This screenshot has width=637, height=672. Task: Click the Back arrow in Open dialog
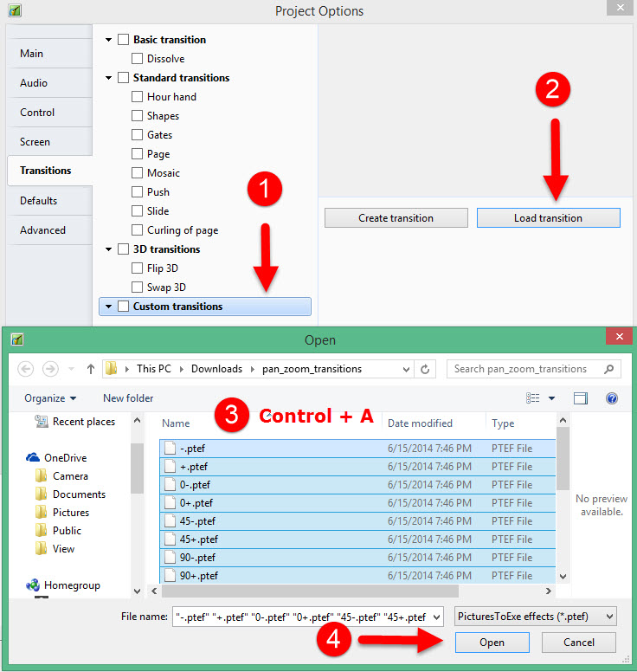pos(26,369)
